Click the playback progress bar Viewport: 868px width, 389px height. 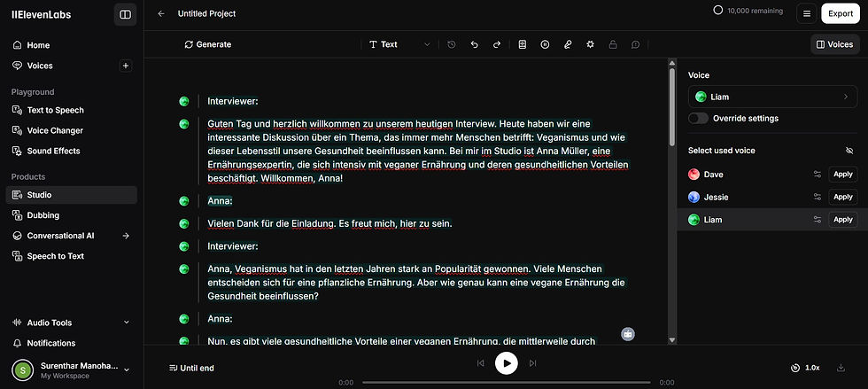coord(506,382)
